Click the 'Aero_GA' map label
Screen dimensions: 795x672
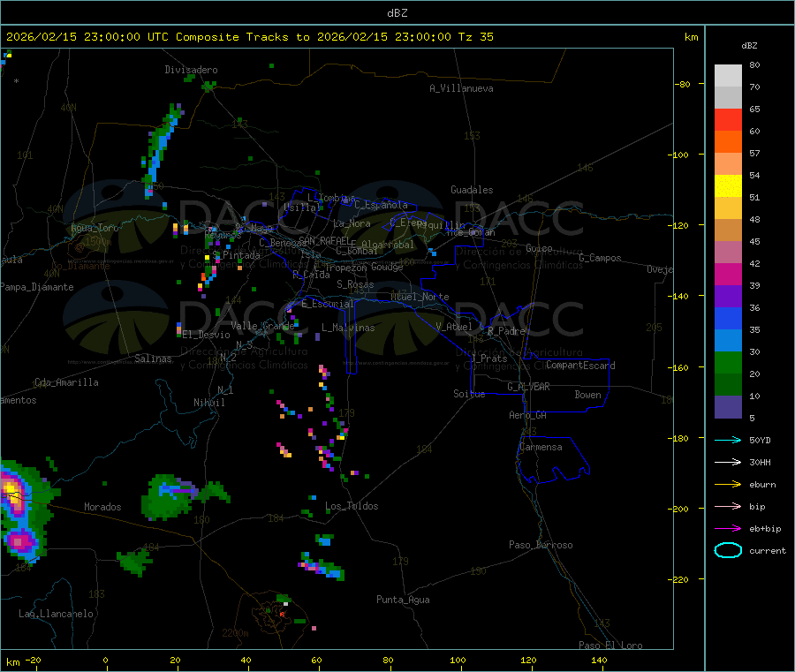point(528,415)
